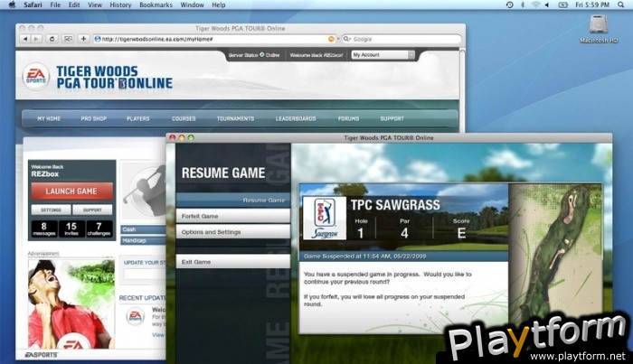This screenshot has width=633, height=364.
Task: Click the battery status icon
Action: (562, 5)
